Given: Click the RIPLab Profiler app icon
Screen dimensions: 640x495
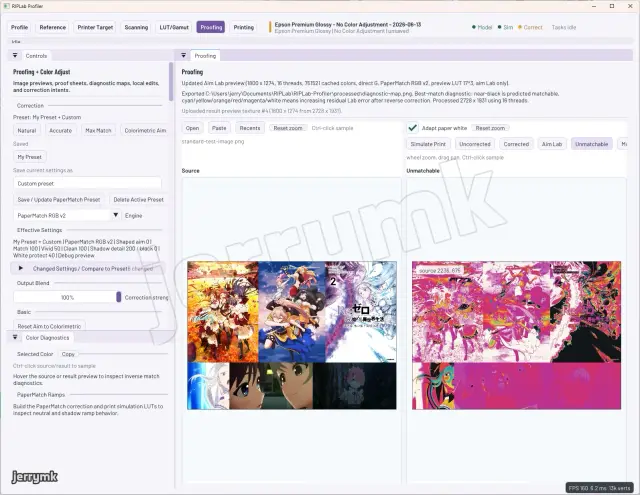Looking at the screenshot, I should tap(7, 6).
